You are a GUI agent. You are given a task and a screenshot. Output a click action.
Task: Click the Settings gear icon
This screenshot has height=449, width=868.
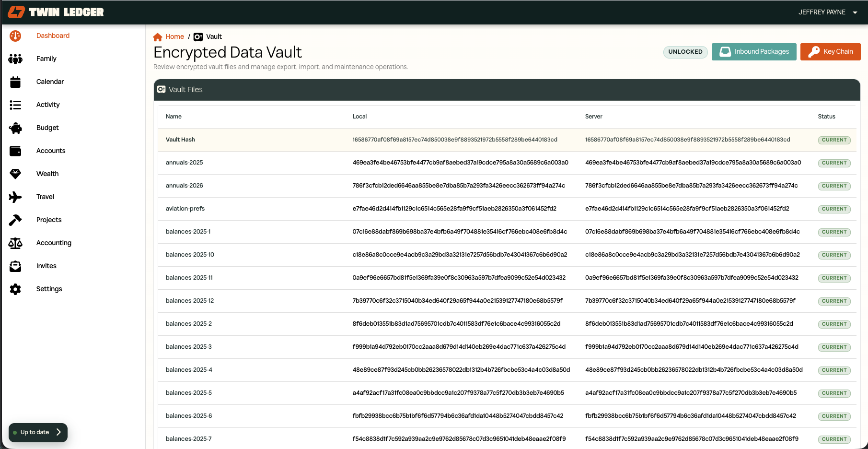tap(15, 289)
